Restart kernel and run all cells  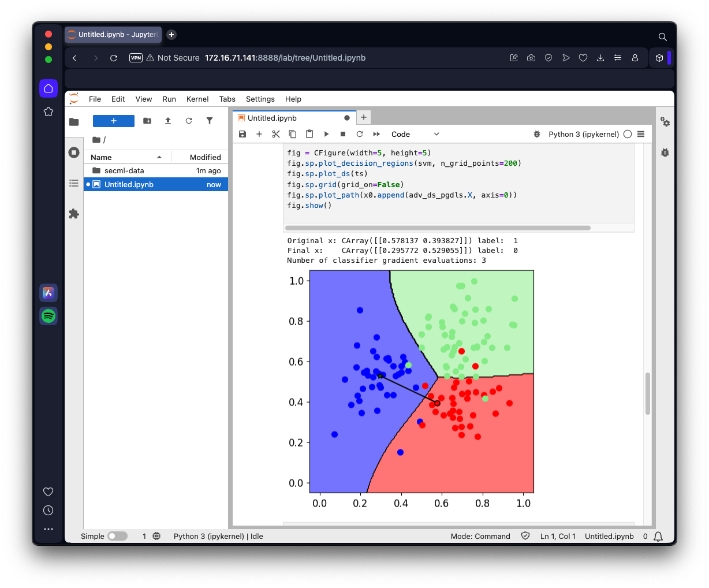[376, 134]
